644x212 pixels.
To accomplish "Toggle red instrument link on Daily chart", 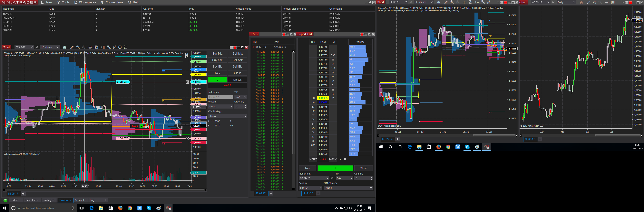I will click(631, 2).
